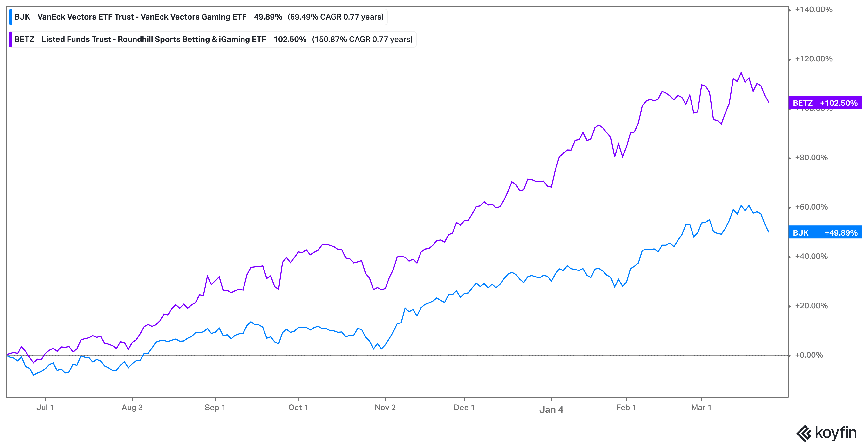Viewport: 868px width, 448px height.
Task: Click '(69.49% CAGR 0.77 years)' in BJK legend
Action: [x=336, y=17]
